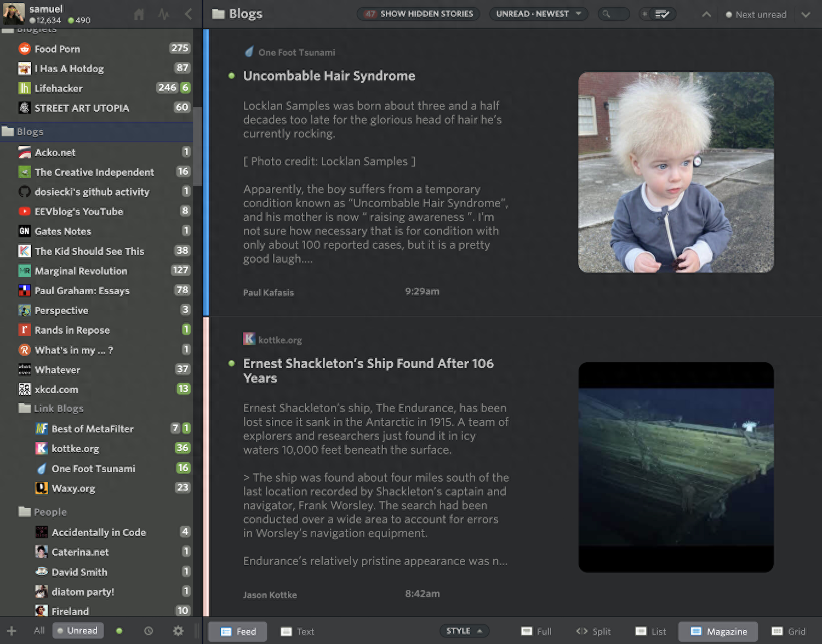Image resolution: width=822 pixels, height=644 pixels.
Task: Switch to Full layout
Action: coord(536,631)
